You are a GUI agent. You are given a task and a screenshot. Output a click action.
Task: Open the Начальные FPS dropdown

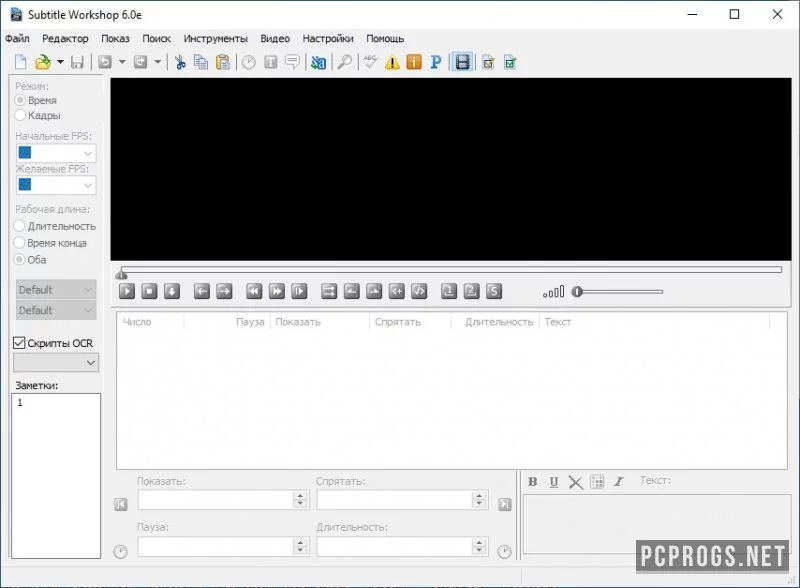tap(56, 153)
